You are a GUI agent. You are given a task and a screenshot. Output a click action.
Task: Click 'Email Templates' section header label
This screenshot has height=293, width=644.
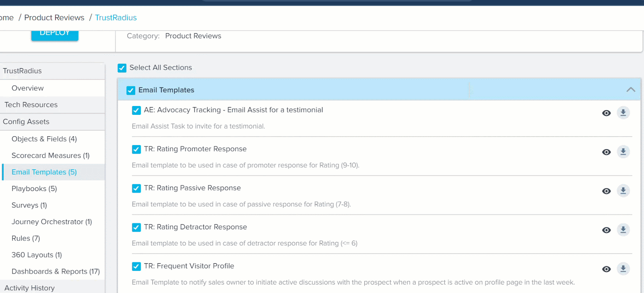166,90
